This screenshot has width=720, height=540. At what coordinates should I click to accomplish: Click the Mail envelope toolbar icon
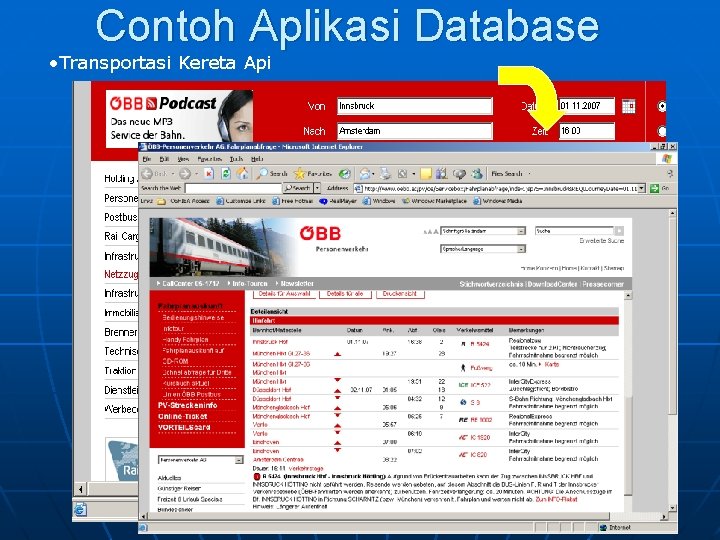365,174
